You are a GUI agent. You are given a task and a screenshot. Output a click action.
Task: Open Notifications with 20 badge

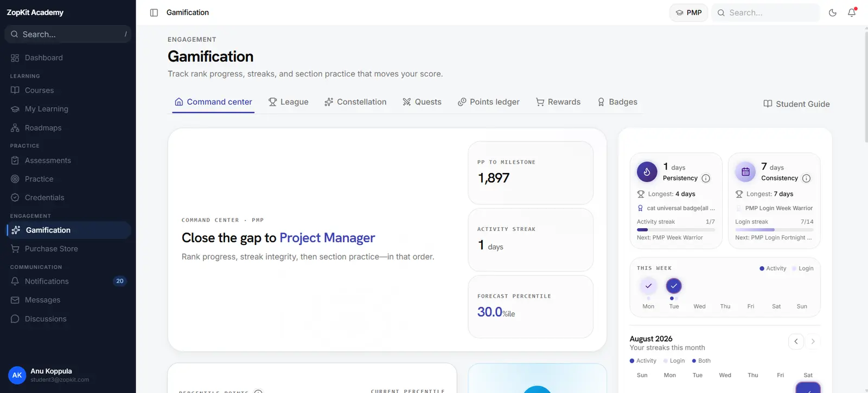tap(68, 281)
